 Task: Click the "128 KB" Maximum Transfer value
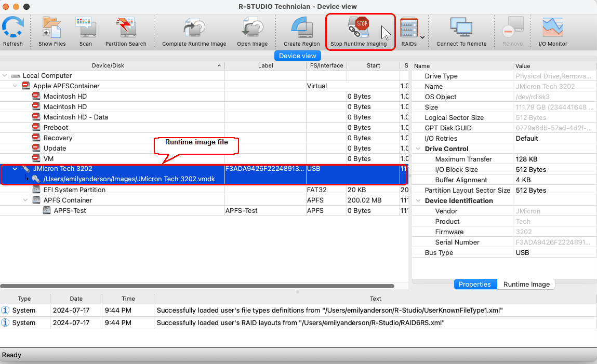pyautogui.click(x=526, y=159)
